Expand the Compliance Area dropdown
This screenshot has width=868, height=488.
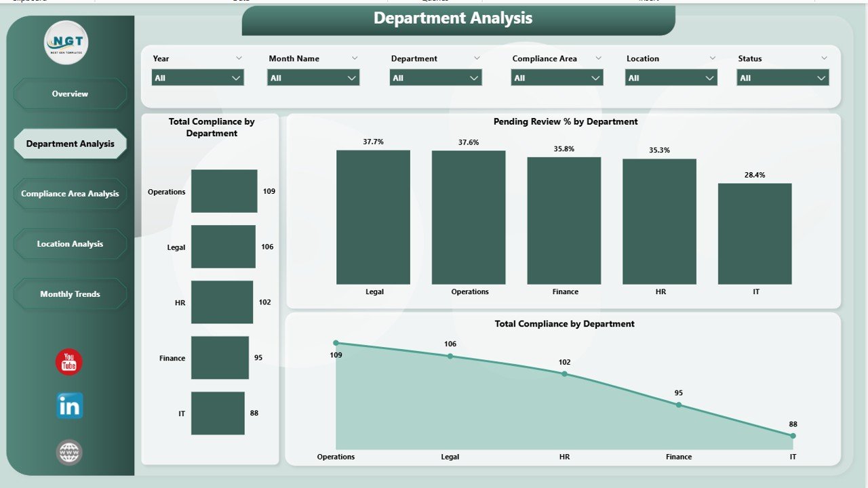[557, 78]
